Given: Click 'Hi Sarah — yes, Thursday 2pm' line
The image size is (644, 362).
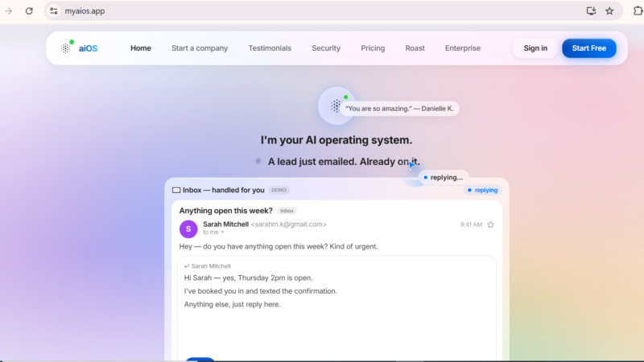Looking at the screenshot, I should (x=248, y=278).
